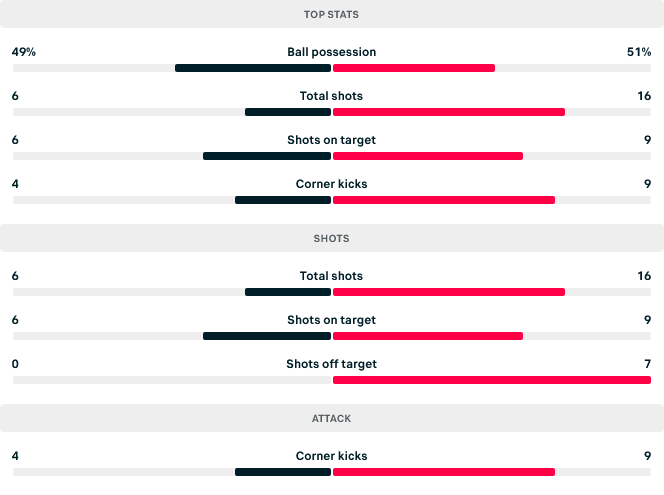The width and height of the screenshot is (664, 495).
Task: Select Corner kicks label under Attack section
Action: click(x=331, y=456)
